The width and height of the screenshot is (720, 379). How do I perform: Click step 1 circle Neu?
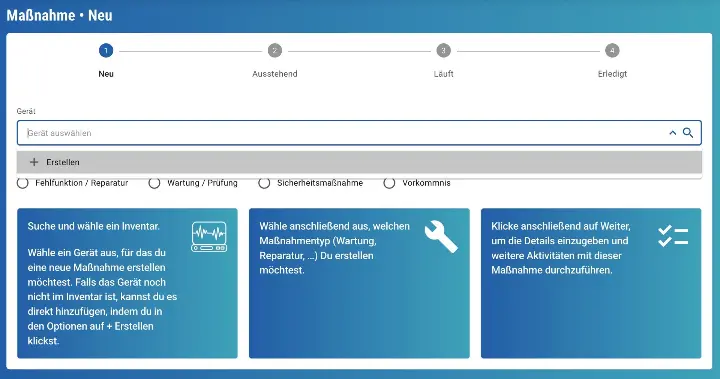[x=106, y=51]
